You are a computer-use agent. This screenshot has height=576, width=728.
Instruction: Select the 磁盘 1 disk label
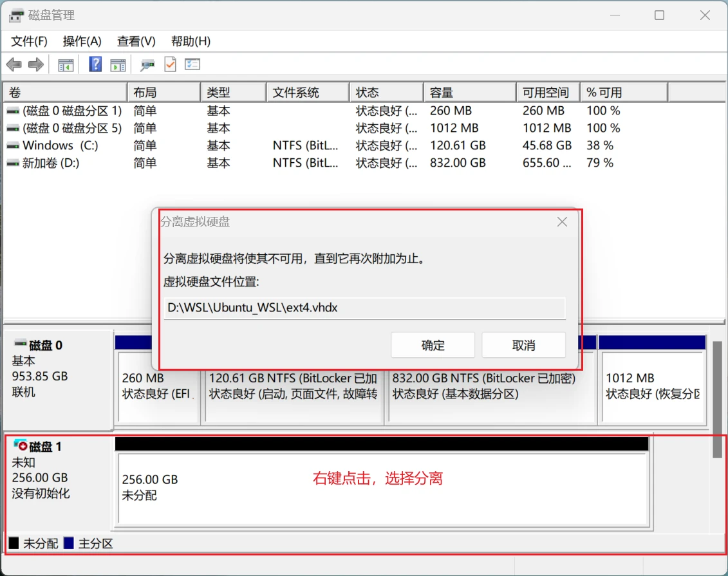[x=45, y=446]
